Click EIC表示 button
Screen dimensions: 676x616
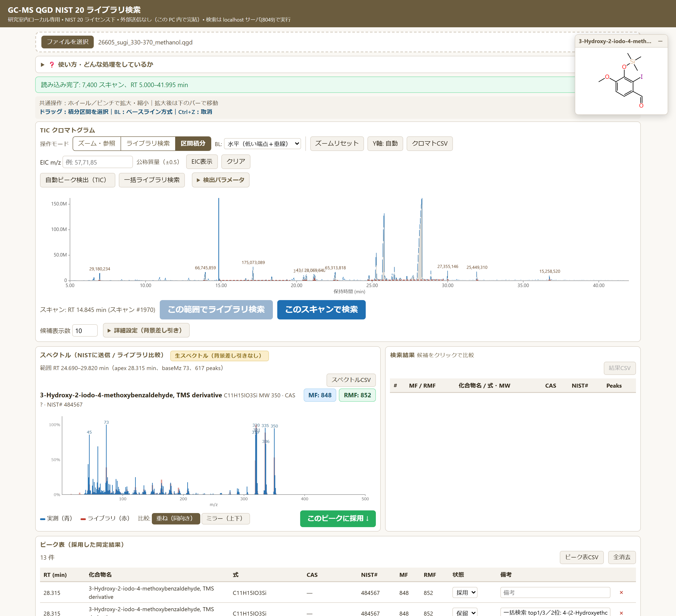tap(202, 161)
